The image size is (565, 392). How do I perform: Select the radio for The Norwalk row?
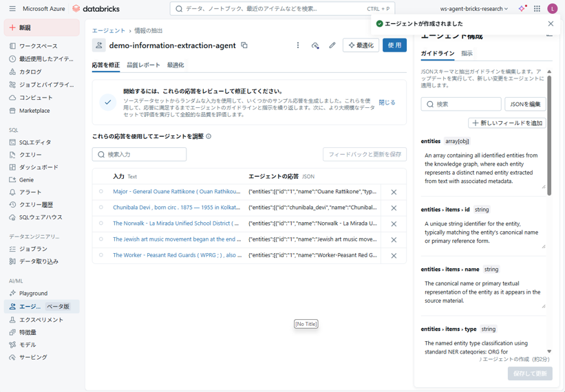pos(101,224)
